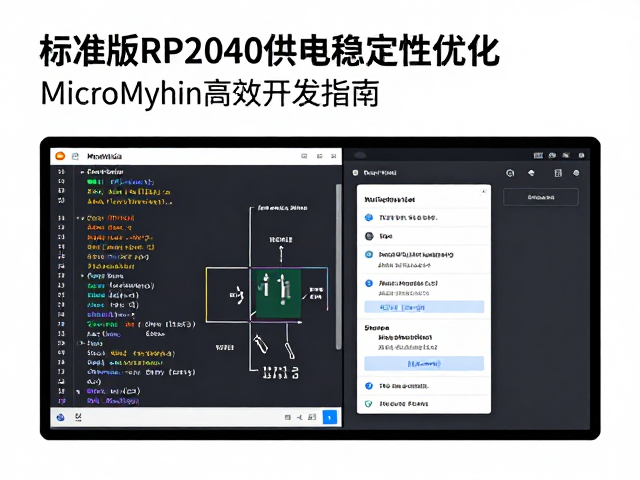Select the popup row just above the green shield row

[424, 386]
